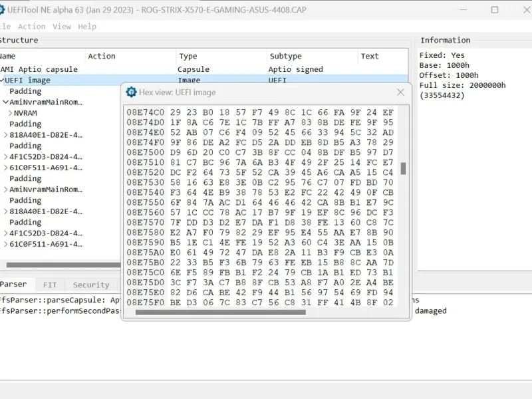Click the FfsParser::parseCapsule message line
Image resolution: width=532 pixels, height=399 pixels.
click(x=61, y=300)
